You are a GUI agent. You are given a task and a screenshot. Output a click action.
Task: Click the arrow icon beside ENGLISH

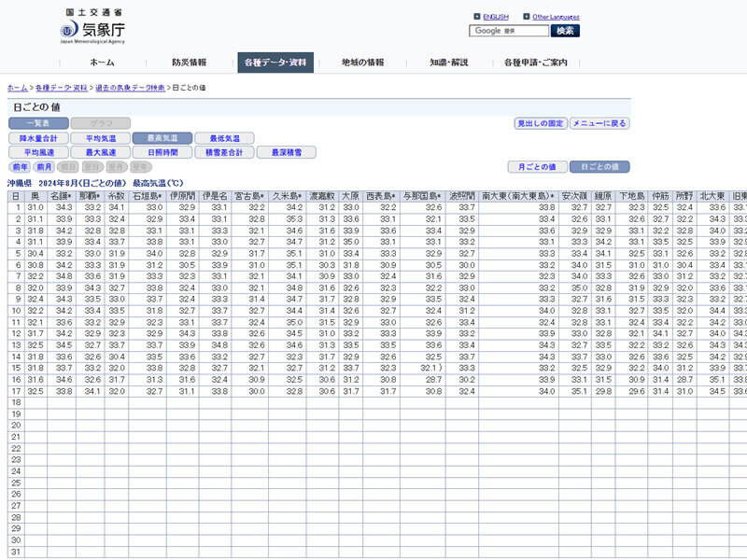(477, 17)
